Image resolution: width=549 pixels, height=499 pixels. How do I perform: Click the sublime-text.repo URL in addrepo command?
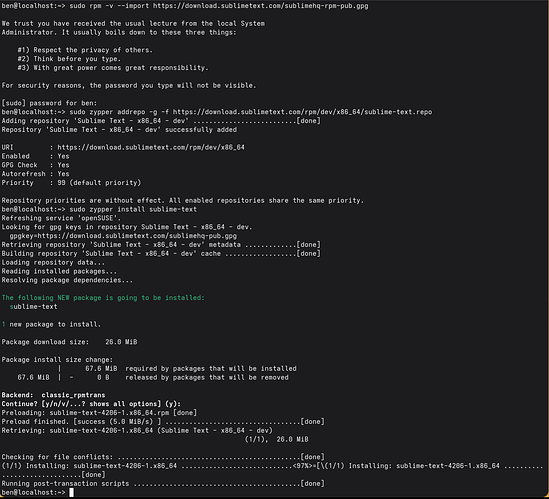(x=302, y=112)
